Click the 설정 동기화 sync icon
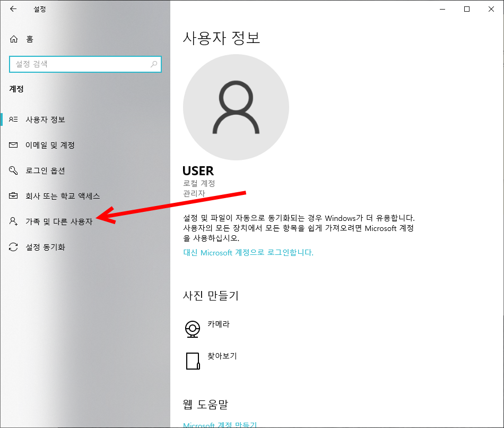This screenshot has height=428, width=504. tap(13, 247)
